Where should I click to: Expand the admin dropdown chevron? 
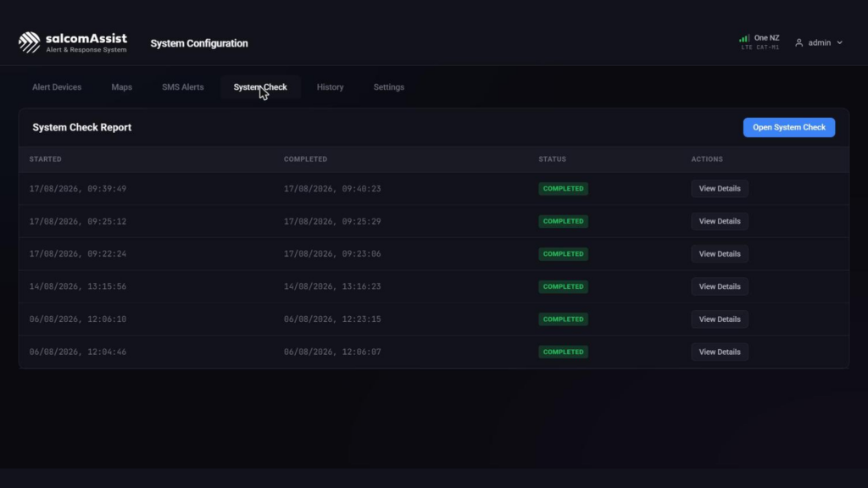coord(840,42)
